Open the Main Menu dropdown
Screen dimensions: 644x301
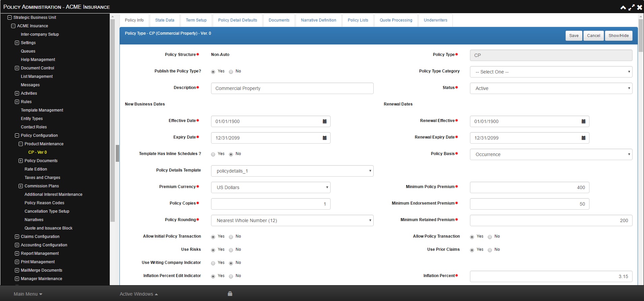(x=28, y=294)
